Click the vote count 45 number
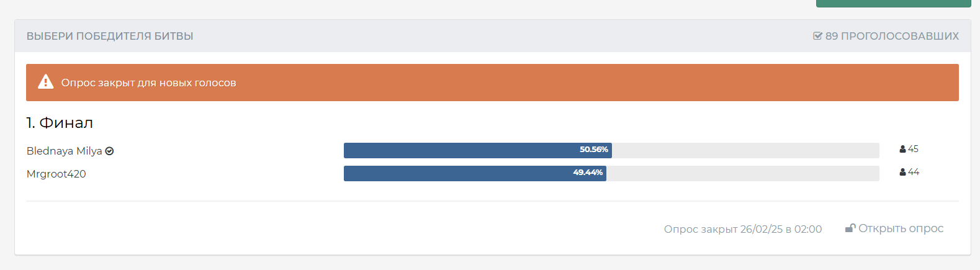Image resolution: width=980 pixels, height=270 pixels. tap(913, 149)
